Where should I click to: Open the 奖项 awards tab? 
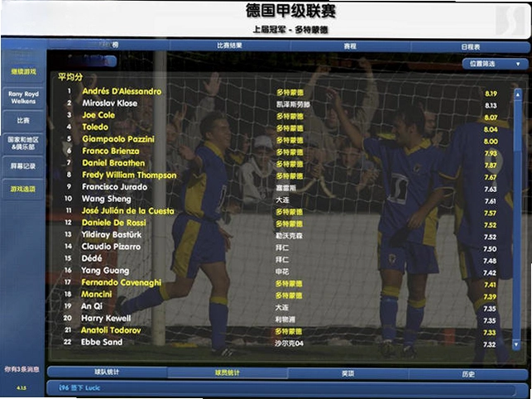tap(348, 373)
